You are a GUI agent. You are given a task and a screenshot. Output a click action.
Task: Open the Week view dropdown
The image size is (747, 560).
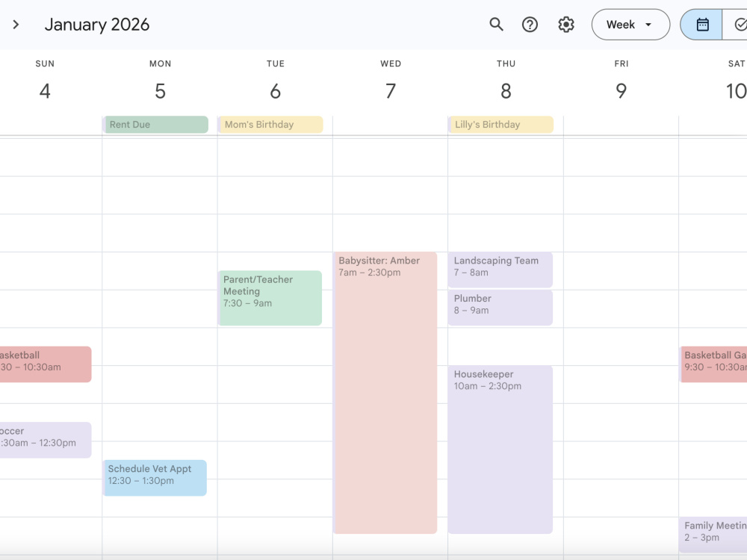point(630,25)
